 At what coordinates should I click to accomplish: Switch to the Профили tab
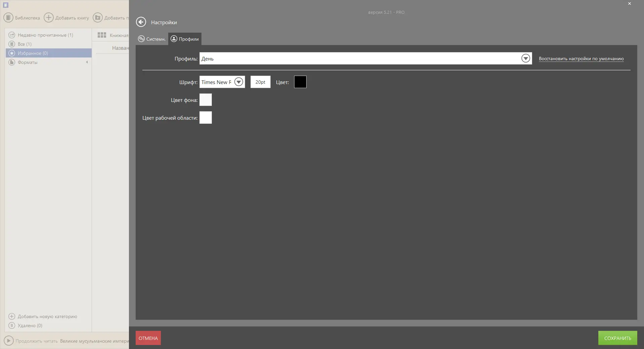coord(185,39)
